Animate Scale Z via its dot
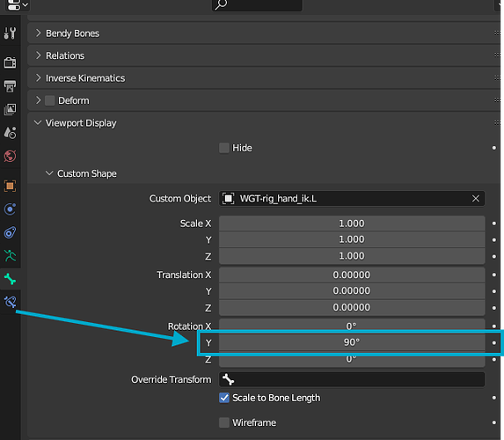Screen dimensions: 504x440 pos(494,256)
